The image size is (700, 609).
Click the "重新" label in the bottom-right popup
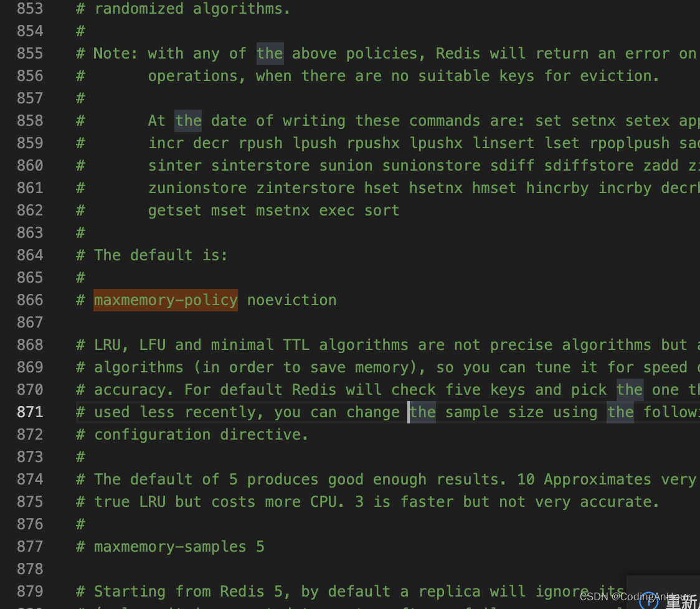[x=681, y=602]
